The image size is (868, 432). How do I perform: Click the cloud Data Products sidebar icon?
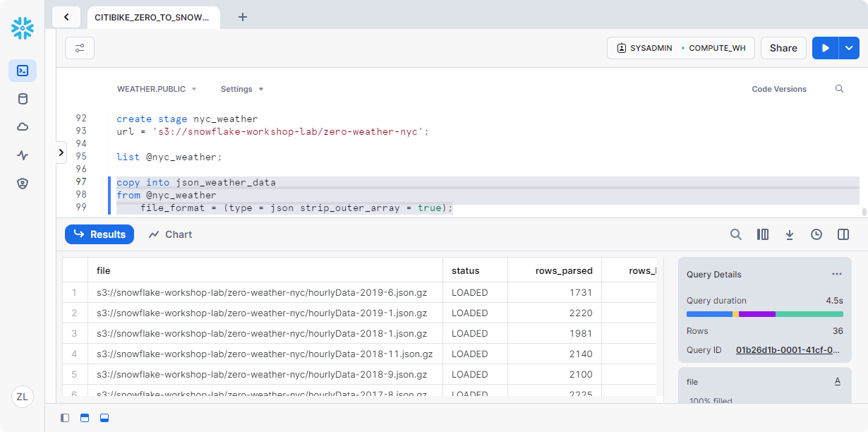(23, 127)
